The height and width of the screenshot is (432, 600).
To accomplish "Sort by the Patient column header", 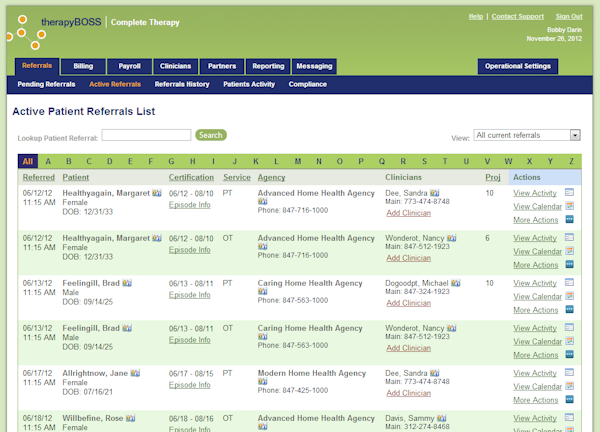I will click(x=76, y=178).
